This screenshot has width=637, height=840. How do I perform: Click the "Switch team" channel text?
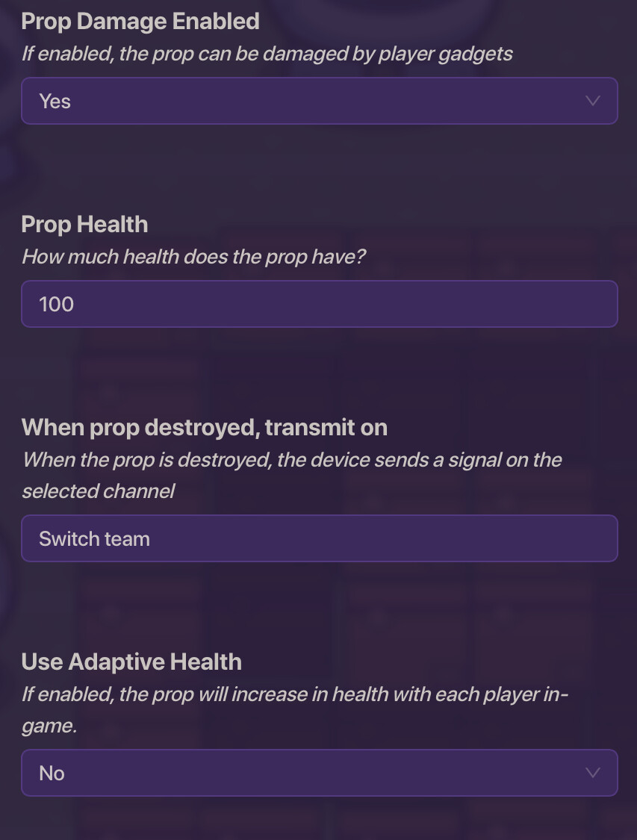pyautogui.click(x=95, y=538)
